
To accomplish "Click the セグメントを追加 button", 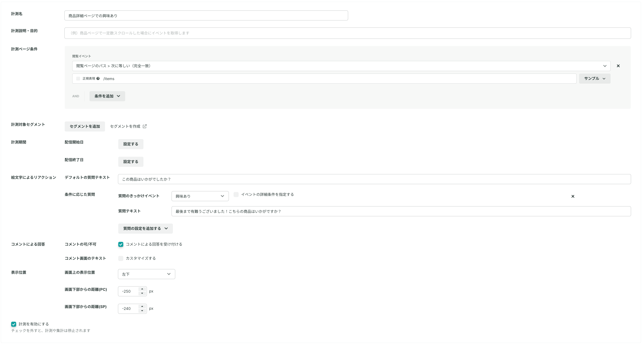I will click(85, 126).
